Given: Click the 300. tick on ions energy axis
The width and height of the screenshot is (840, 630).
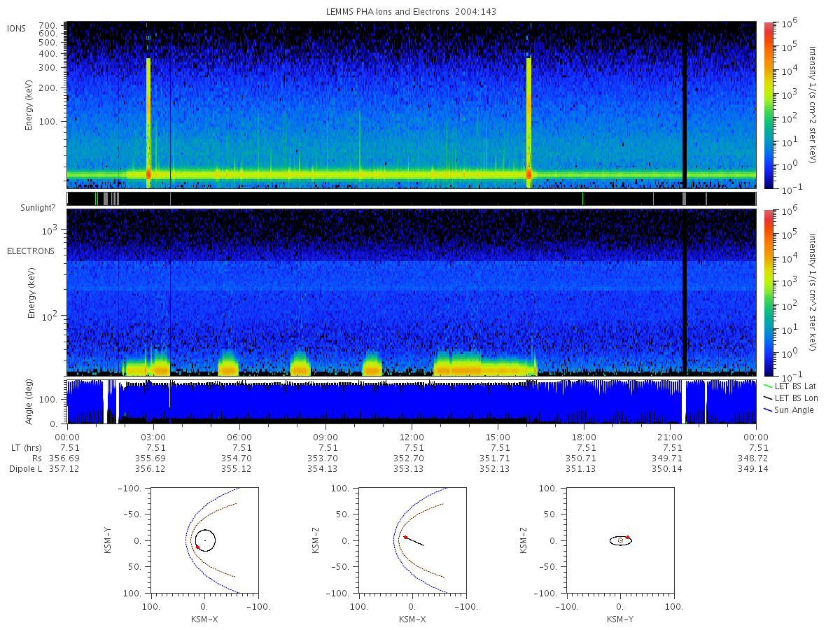Looking at the screenshot, I should click(47, 68).
